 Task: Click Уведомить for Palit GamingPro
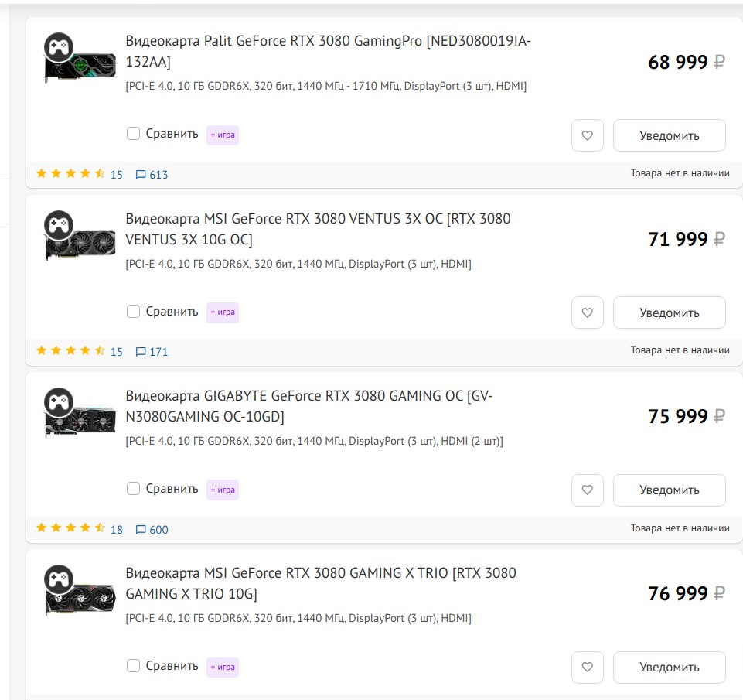coord(669,135)
